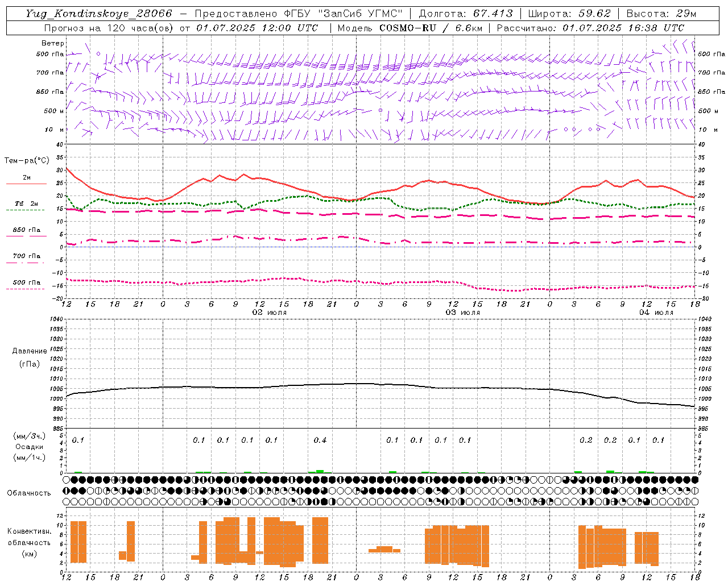Click the 985 value on right pressure axis

point(704,429)
